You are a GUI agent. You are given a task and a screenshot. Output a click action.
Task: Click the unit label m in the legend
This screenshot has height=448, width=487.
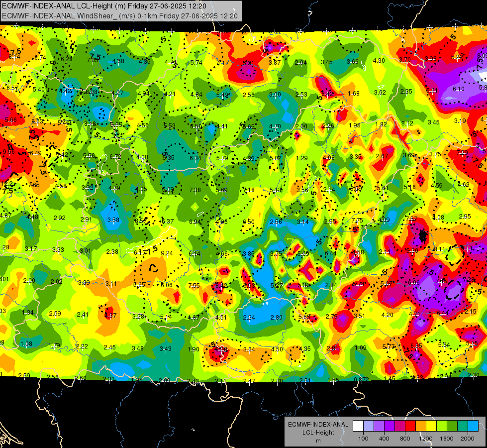pos(318,441)
